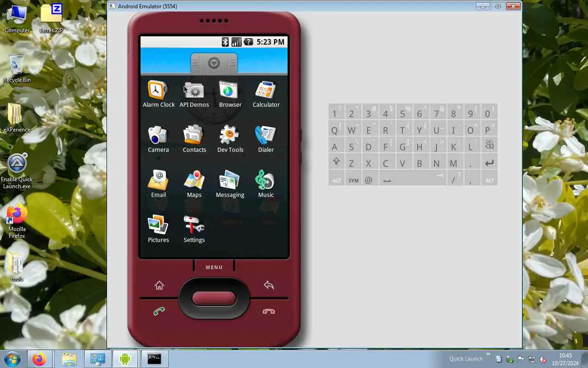The height and width of the screenshot is (368, 588).
Task: Click the Shift key on emulator keyboard
Action: pos(336,162)
